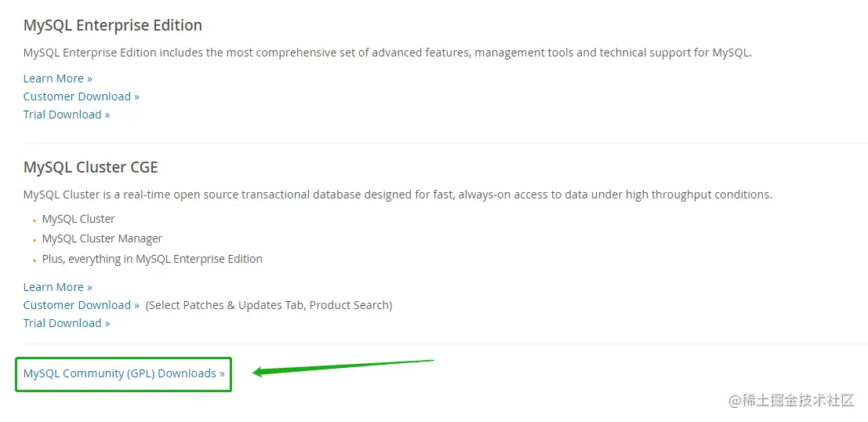
Task: Select the MySQL Cluster CGE heading
Action: pyautogui.click(x=91, y=167)
